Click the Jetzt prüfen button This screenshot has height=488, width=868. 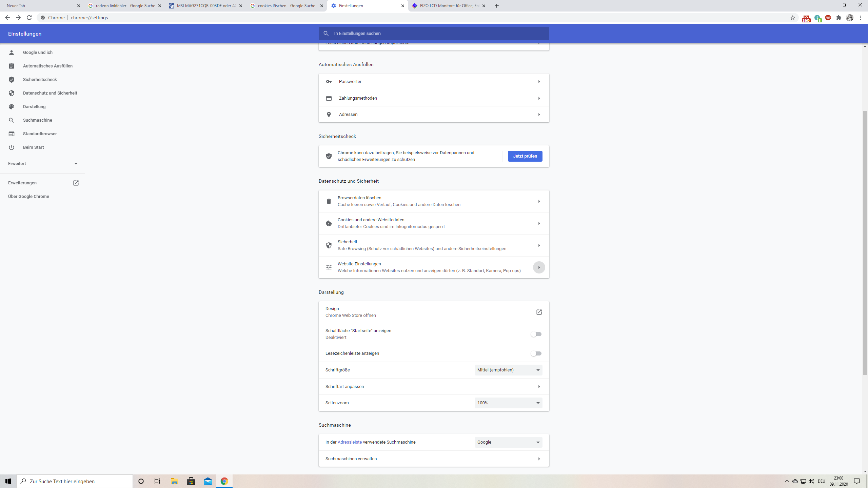coord(525,156)
